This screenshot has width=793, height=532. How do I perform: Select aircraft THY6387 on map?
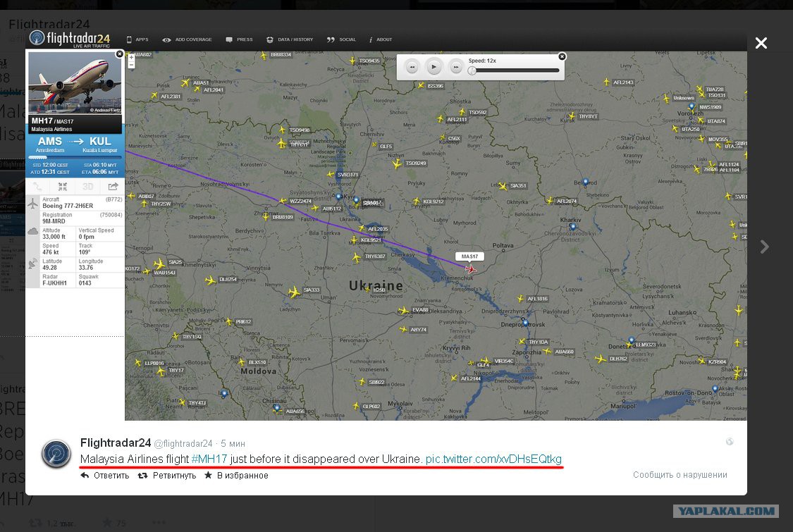click(x=357, y=258)
